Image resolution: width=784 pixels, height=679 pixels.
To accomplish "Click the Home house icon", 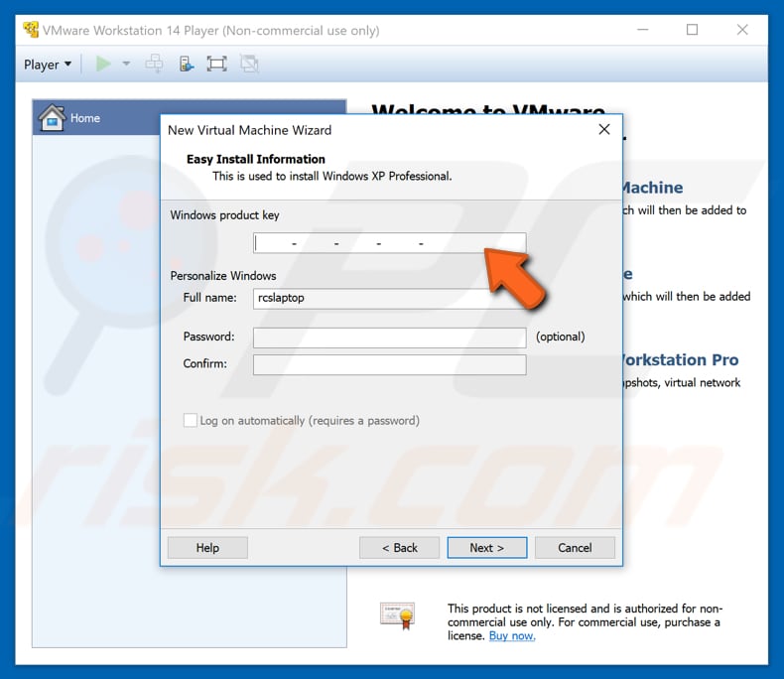I will coord(52,117).
